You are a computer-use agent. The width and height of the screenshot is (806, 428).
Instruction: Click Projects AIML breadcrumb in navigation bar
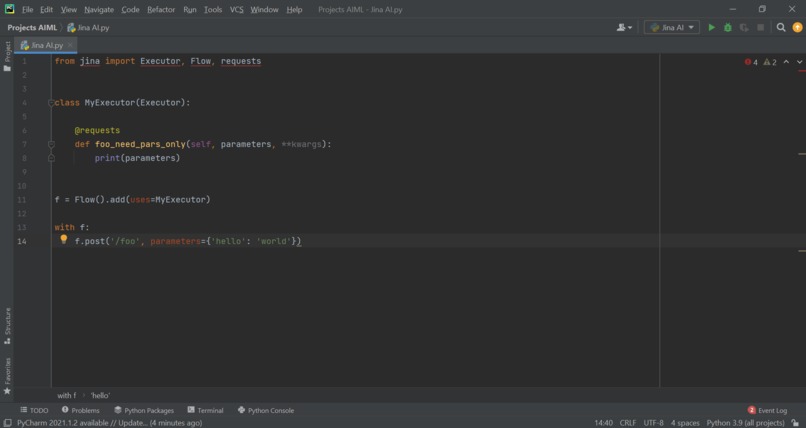tap(32, 28)
